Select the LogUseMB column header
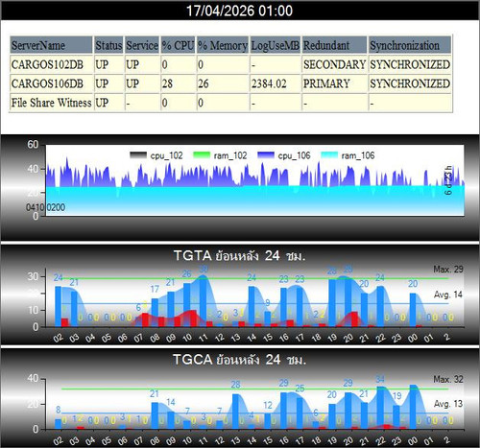 point(276,45)
